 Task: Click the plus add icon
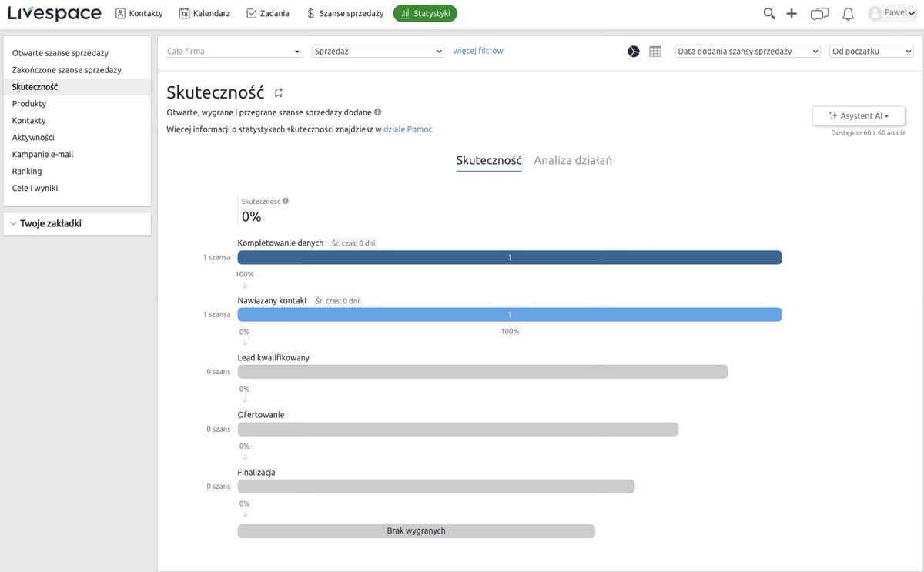(x=792, y=13)
